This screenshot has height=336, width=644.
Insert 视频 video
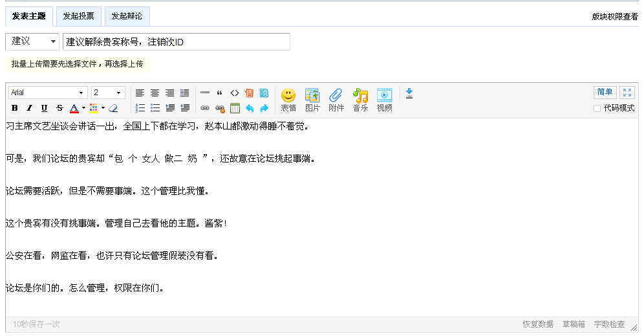coord(385,100)
